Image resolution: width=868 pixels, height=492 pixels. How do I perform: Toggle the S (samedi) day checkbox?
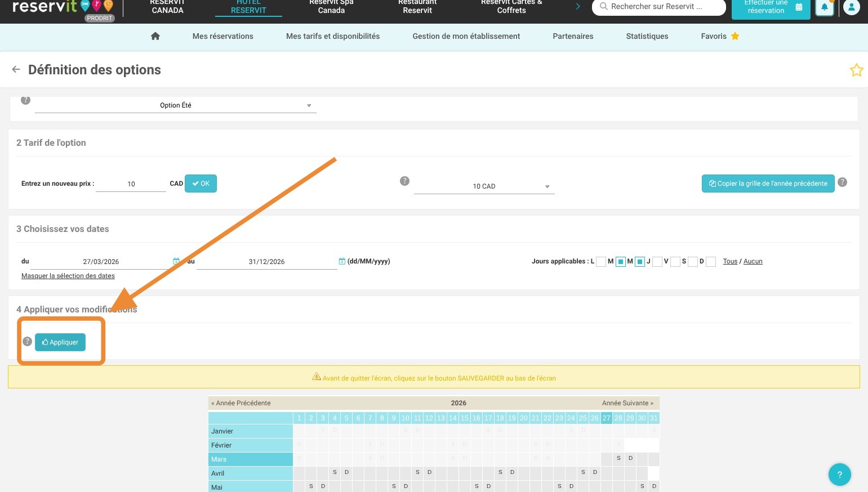(693, 261)
